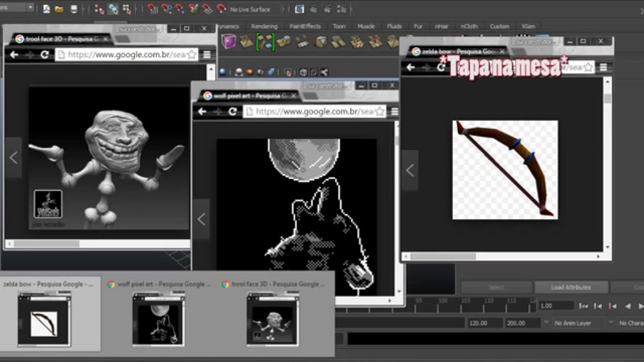Viewport: 644px width, 362px height.
Task: Open a scene with folder icon
Action: (x=59, y=9)
